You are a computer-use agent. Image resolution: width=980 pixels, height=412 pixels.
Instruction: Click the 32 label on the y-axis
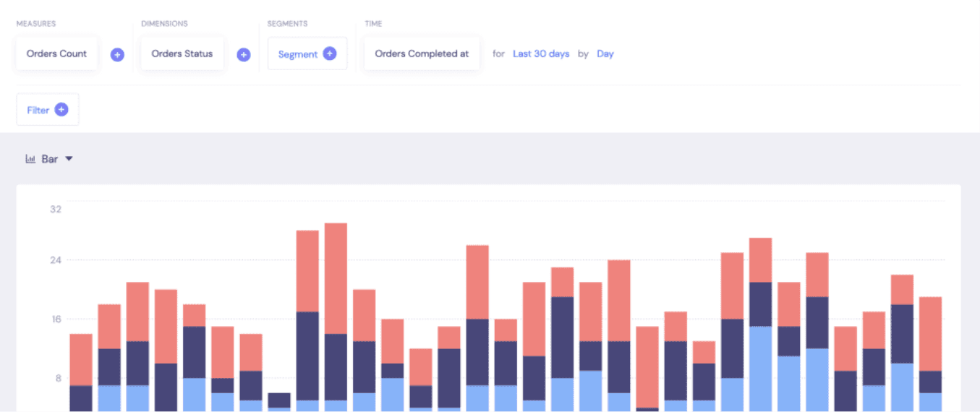[55, 210]
